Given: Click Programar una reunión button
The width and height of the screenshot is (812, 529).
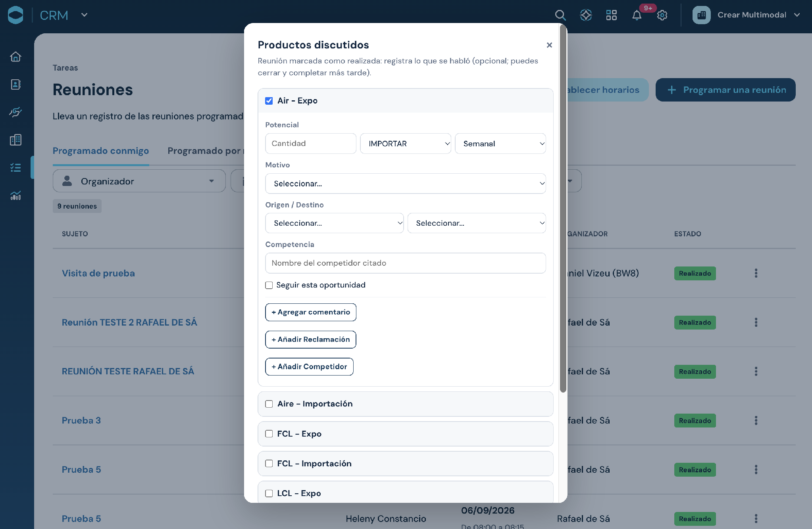Looking at the screenshot, I should [x=725, y=90].
